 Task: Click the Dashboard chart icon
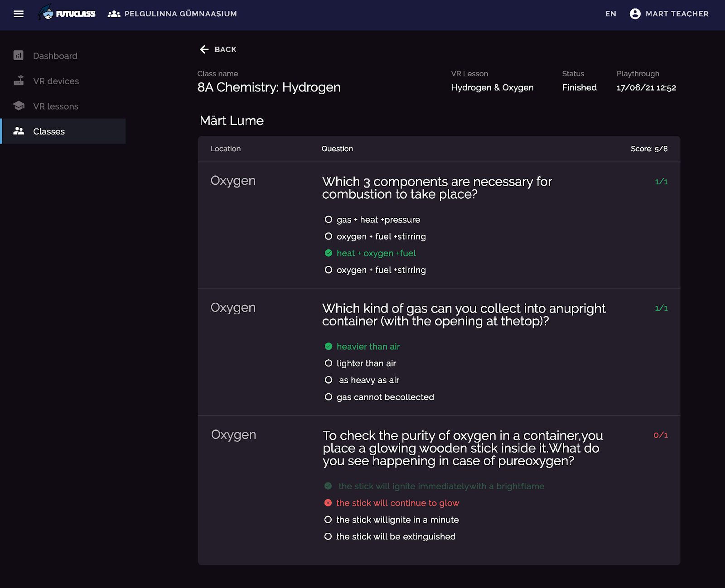click(19, 55)
